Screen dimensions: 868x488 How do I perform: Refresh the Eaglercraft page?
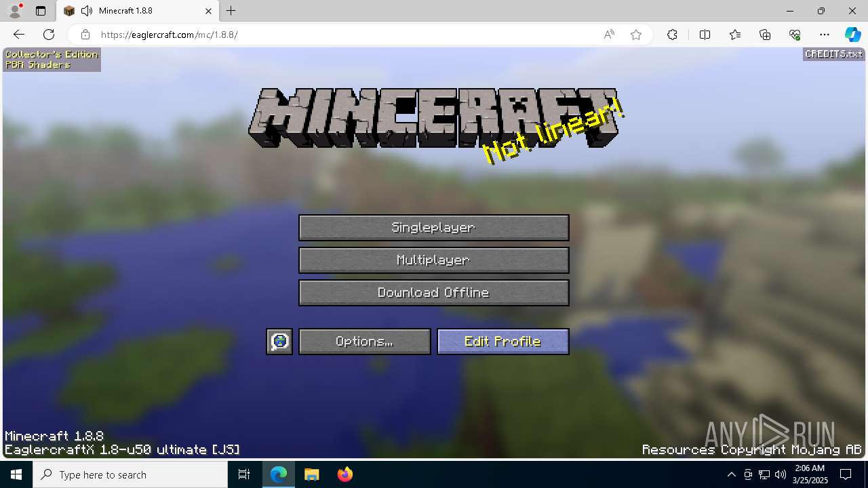coord(49,35)
